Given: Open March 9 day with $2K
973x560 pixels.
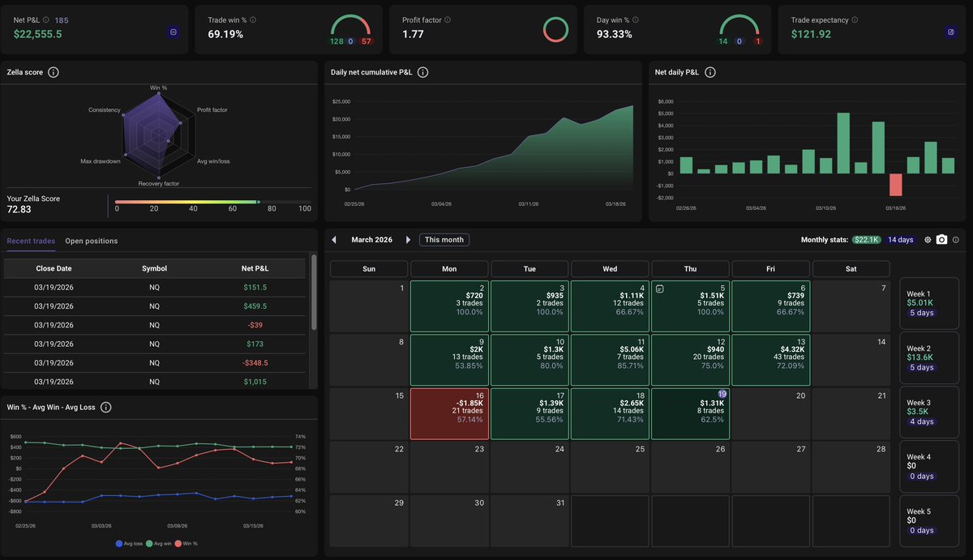Looking at the screenshot, I should click(x=449, y=360).
